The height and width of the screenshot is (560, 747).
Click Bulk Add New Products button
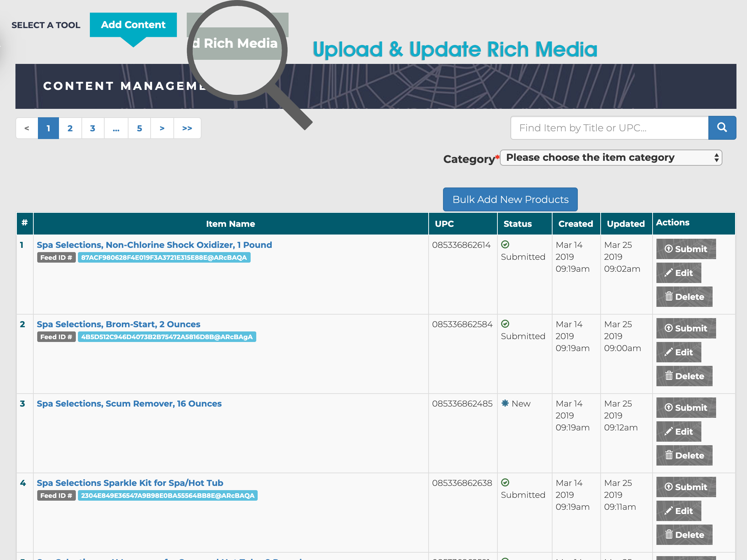pyautogui.click(x=510, y=199)
